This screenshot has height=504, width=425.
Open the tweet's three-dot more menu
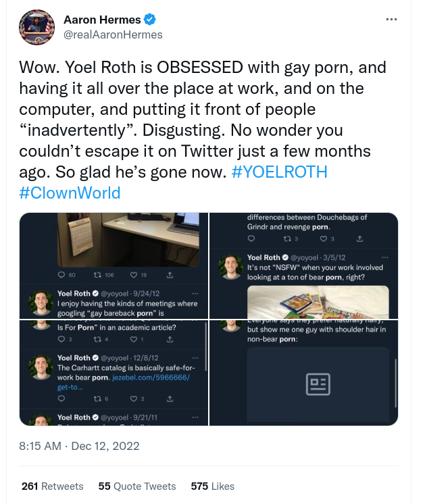pos(391,20)
